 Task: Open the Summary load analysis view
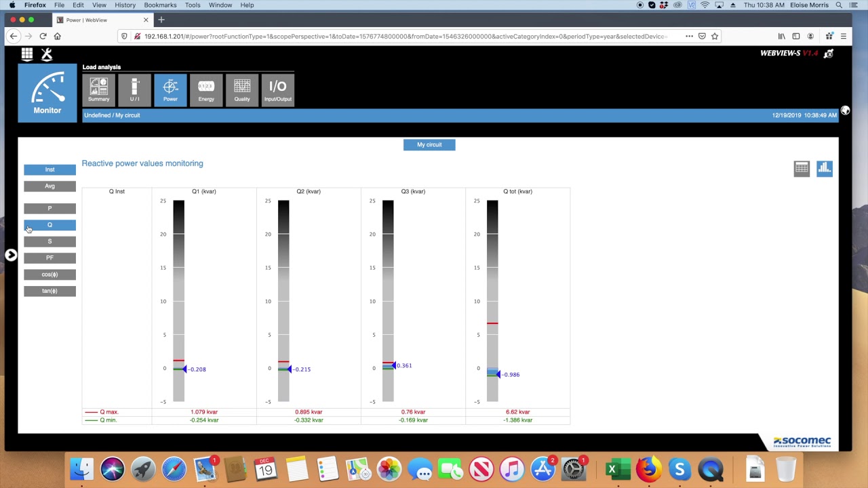tap(98, 89)
